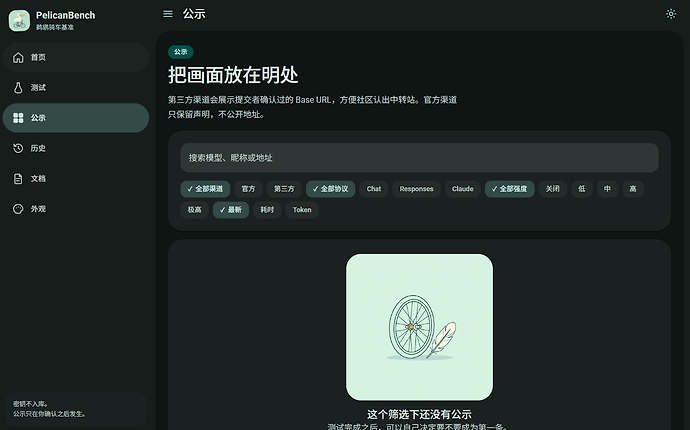Select the 全部渠道 filter chip
The height and width of the screenshot is (430, 690).
pos(205,189)
